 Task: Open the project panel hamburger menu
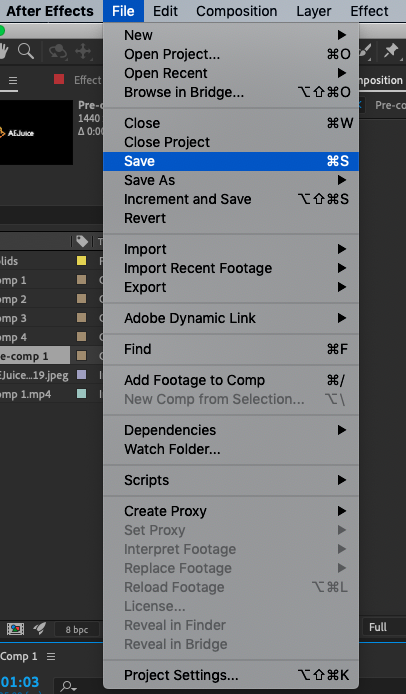click(x=13, y=81)
